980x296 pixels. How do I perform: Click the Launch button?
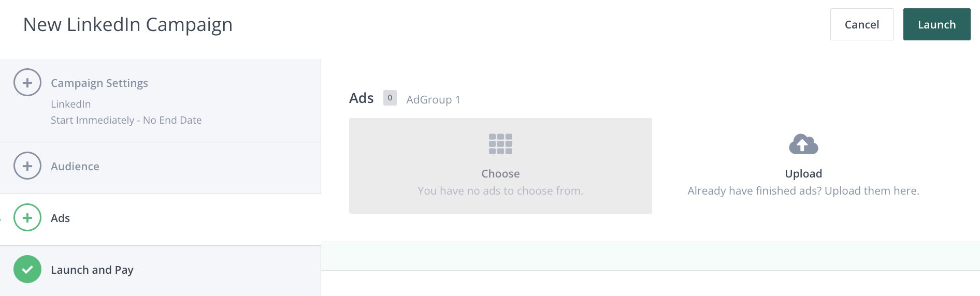[x=936, y=24]
